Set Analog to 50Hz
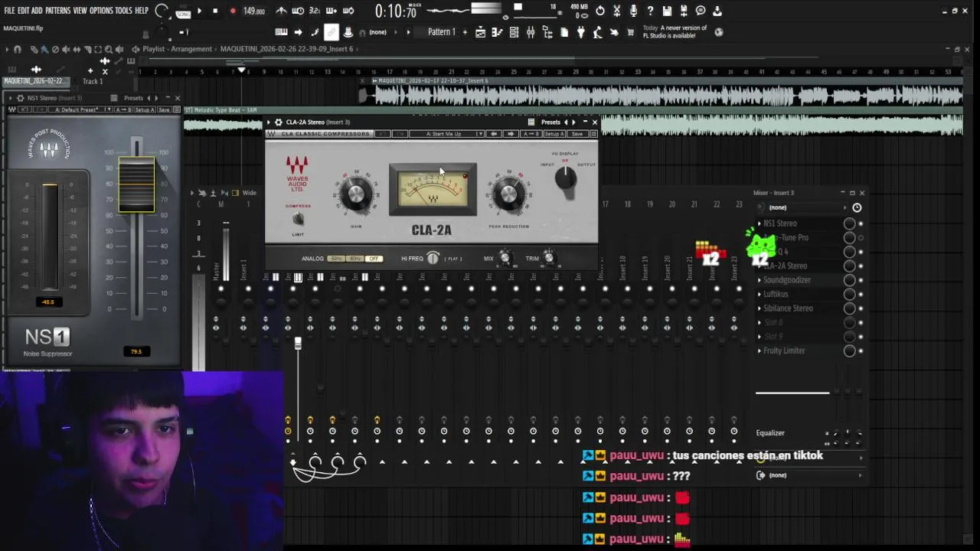Viewport: 980px width, 551px height. [336, 259]
